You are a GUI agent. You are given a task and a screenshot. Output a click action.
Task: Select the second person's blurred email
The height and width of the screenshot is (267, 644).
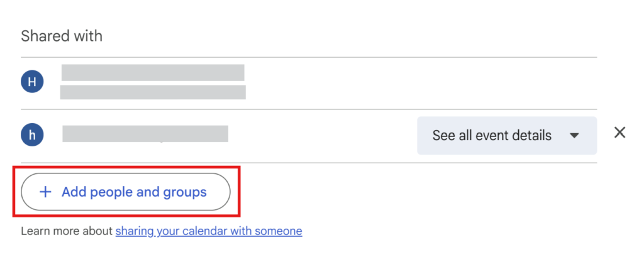coord(145,134)
